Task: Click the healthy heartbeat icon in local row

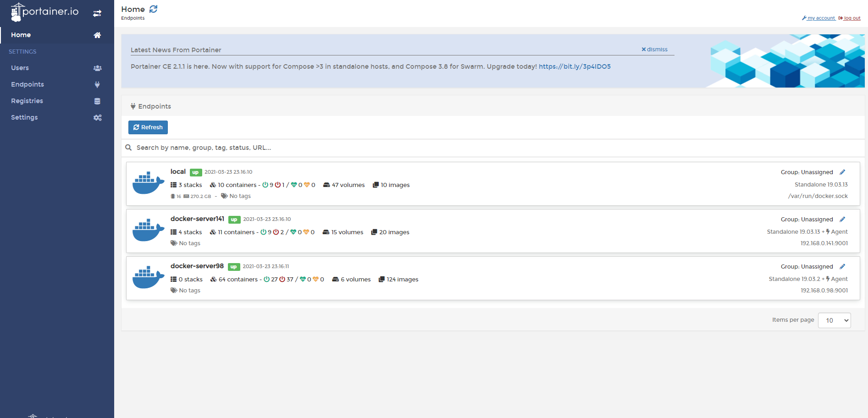Action: tap(294, 185)
